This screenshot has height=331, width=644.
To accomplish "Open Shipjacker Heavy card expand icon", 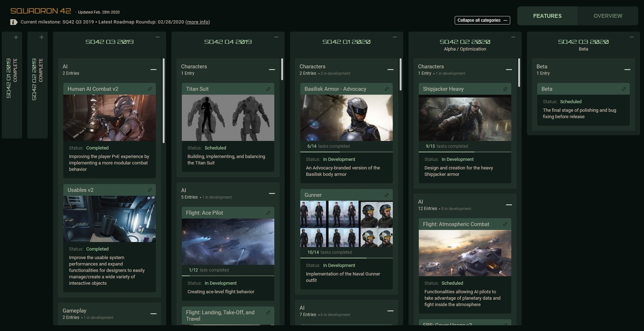I will coord(505,89).
